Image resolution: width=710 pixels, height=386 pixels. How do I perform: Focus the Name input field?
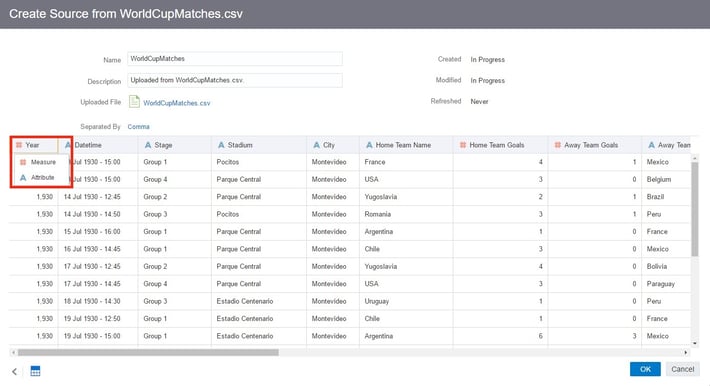(235, 58)
